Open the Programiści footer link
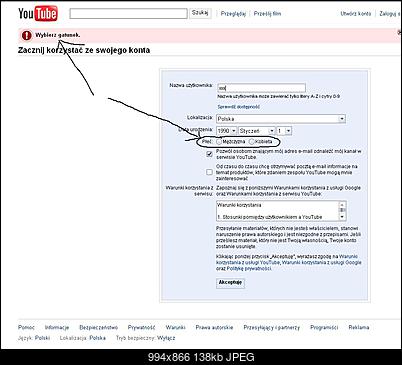 [x=324, y=327]
